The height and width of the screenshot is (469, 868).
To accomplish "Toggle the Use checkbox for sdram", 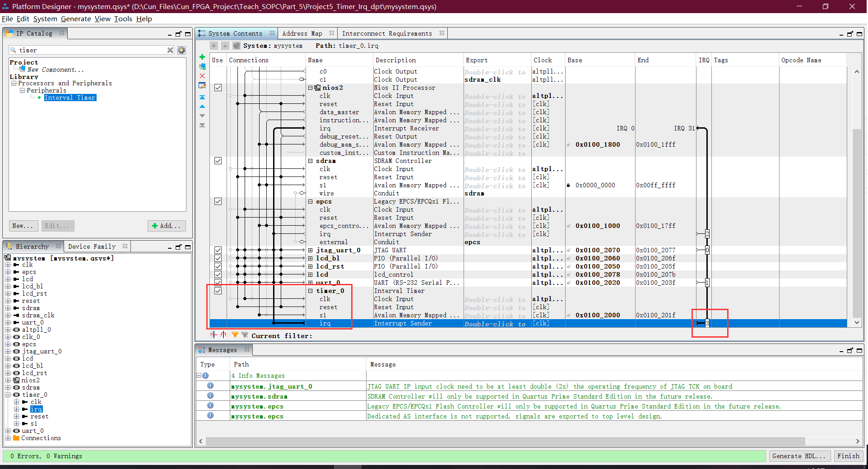I will 218,161.
